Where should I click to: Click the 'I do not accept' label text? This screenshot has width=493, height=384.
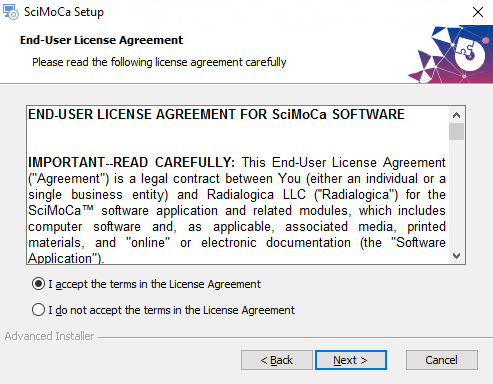pyautogui.click(x=171, y=310)
